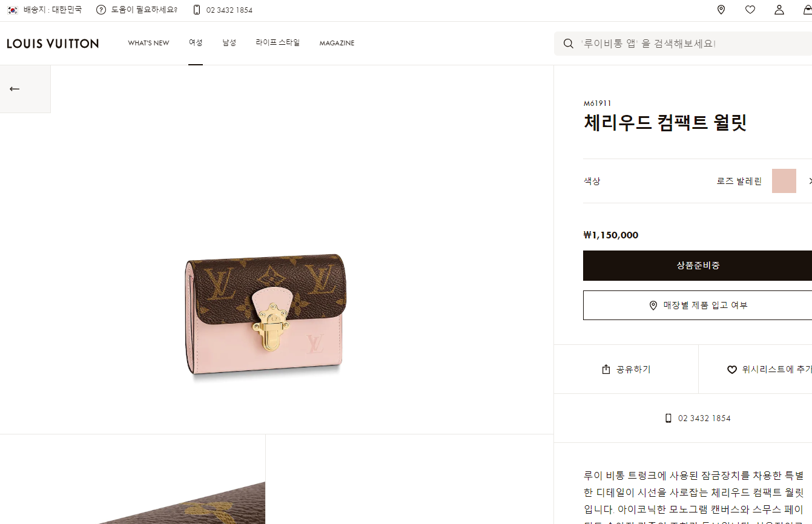The width and height of the screenshot is (812, 524).
Task: Click the LOUIS VUITTON logo
Action: click(x=53, y=44)
